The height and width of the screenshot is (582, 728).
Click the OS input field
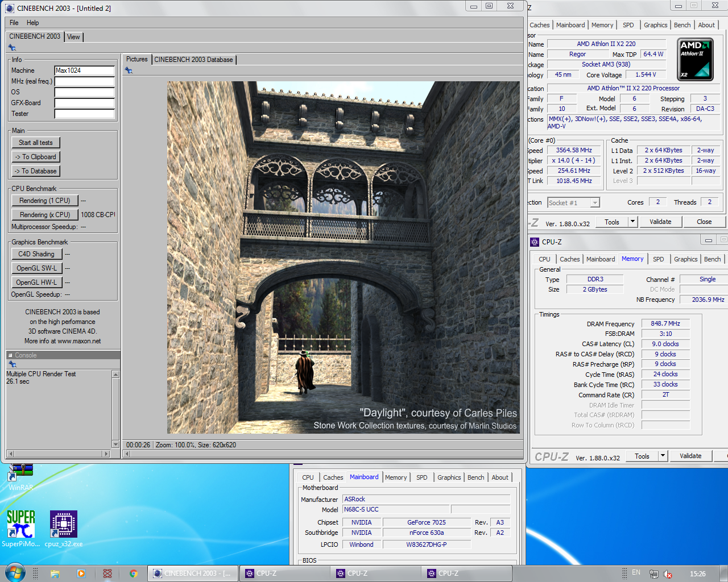coord(85,92)
